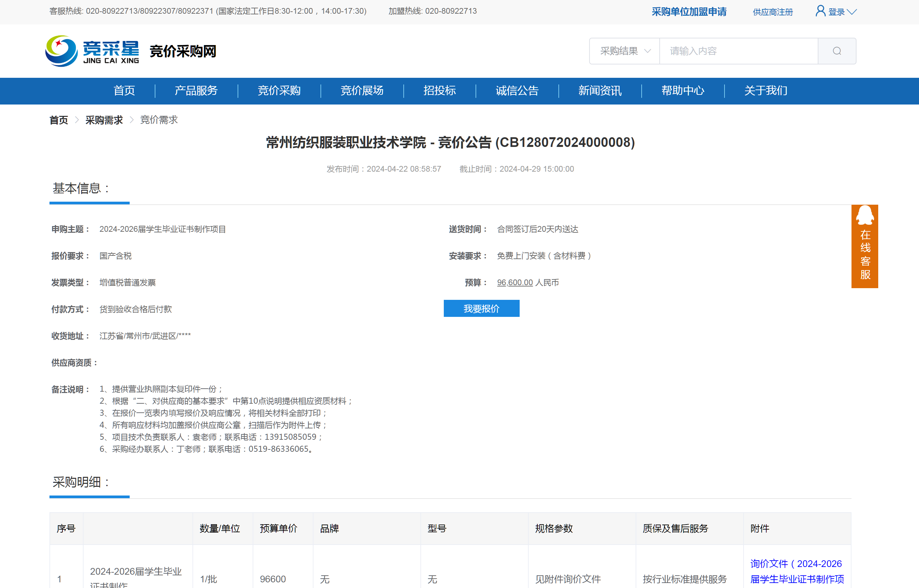
Task: Click the 96,600.00 budget amount link
Action: coord(514,282)
